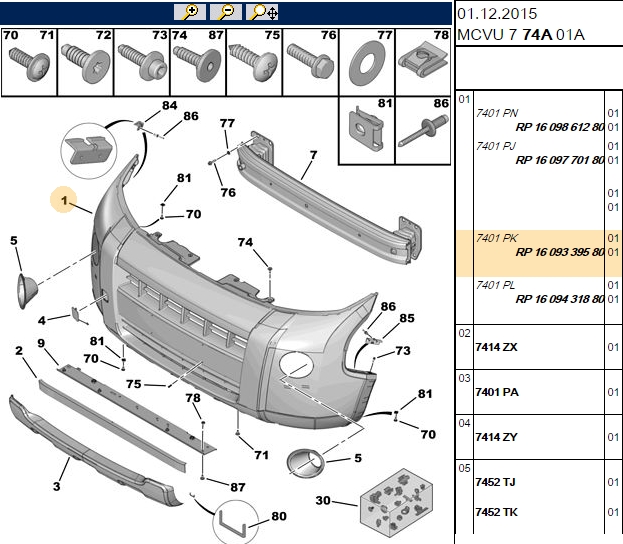Select the screw thumbnail labeled 70 71

(29, 62)
